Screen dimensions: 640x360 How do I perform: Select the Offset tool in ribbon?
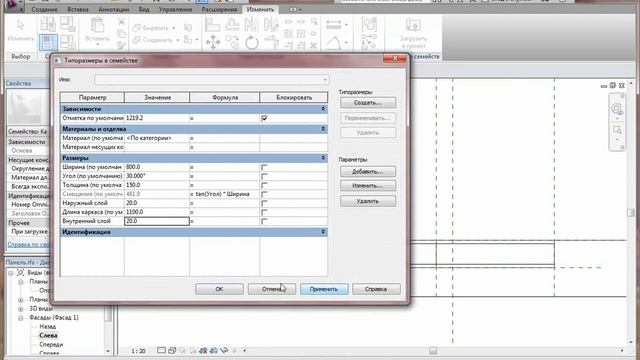click(232, 25)
